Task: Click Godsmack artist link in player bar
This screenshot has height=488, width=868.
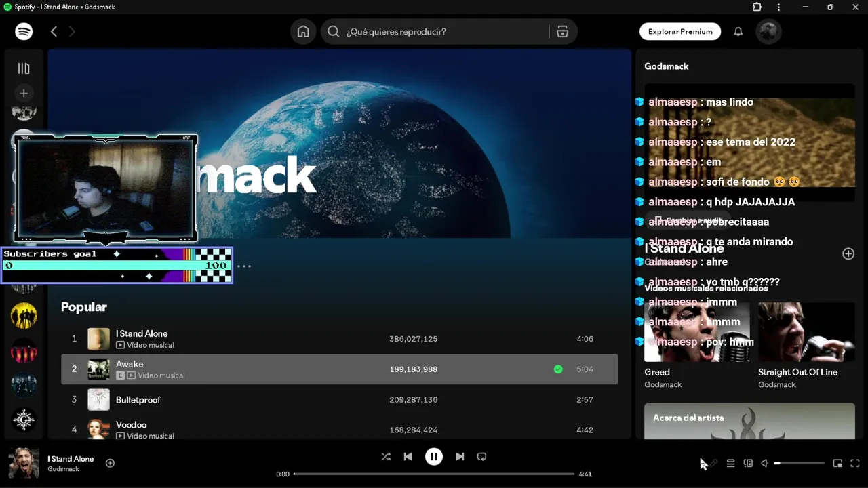Action: 63,469
